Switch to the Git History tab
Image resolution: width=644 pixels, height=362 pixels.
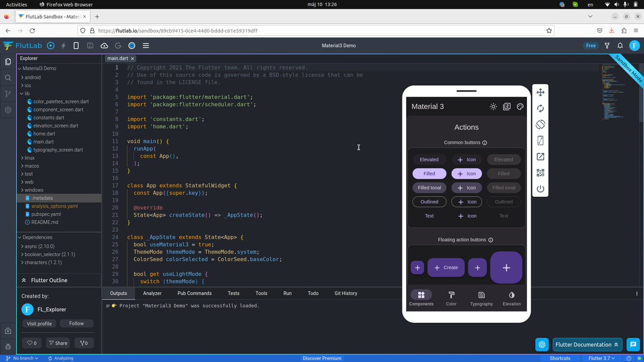346,293
